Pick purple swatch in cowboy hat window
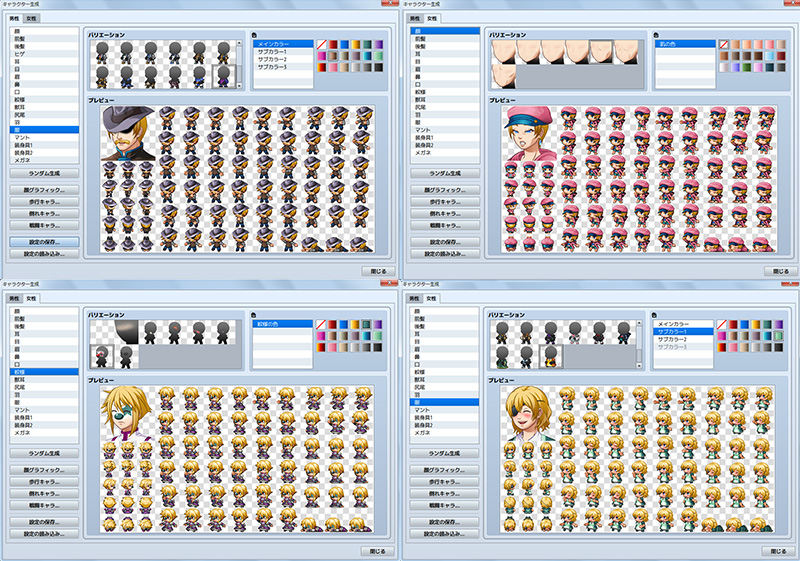 click(x=378, y=45)
